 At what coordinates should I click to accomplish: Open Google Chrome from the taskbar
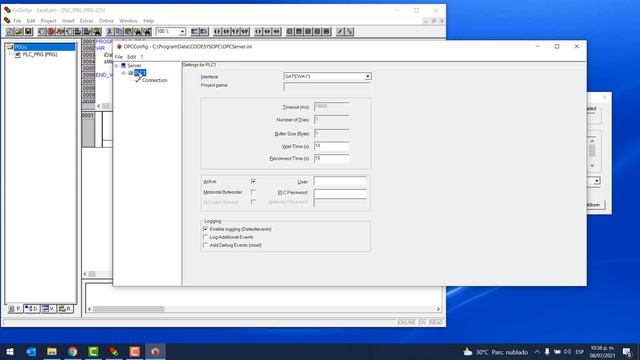pyautogui.click(x=73, y=351)
